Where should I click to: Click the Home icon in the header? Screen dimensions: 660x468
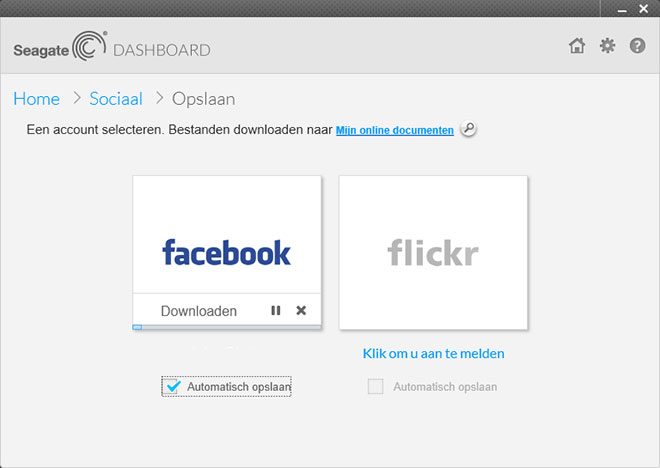click(577, 46)
